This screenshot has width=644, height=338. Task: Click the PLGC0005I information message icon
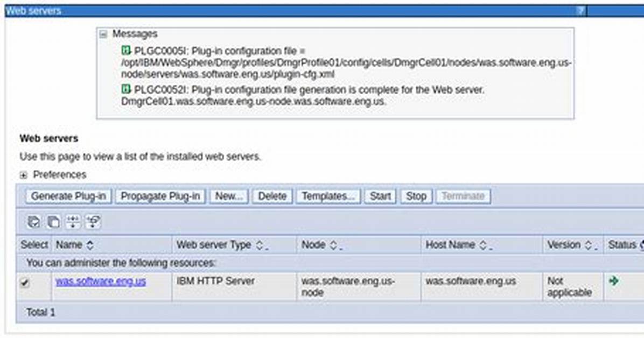[125, 51]
